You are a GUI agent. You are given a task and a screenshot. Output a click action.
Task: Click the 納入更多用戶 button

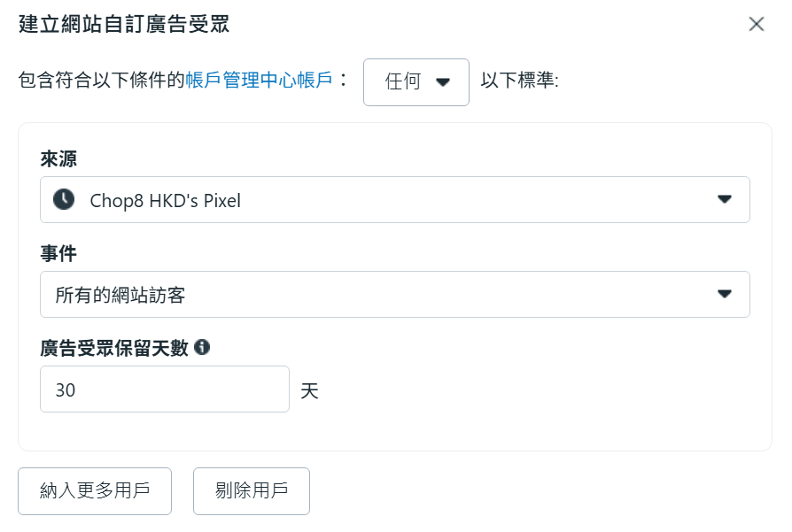click(x=95, y=491)
